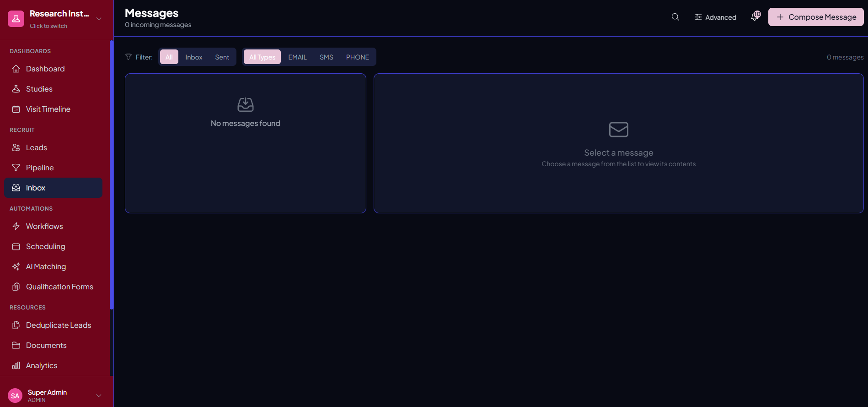View Analytics page
Image resolution: width=868 pixels, height=407 pixels.
click(54, 365)
